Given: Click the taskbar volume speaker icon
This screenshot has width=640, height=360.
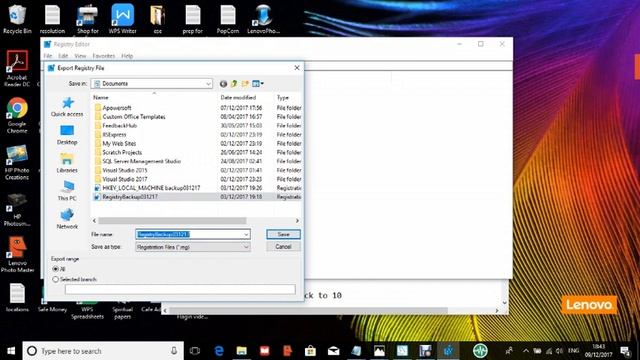Looking at the screenshot, I should pyautogui.click(x=560, y=351).
